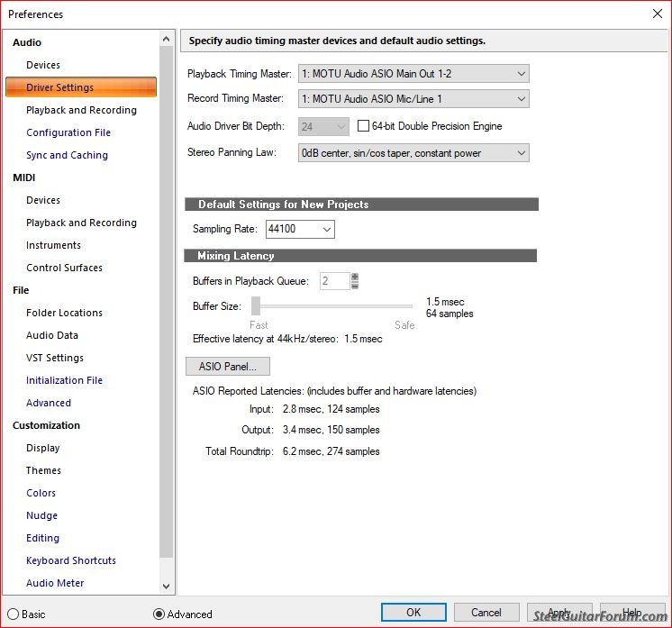The height and width of the screenshot is (628, 672).
Task: Click the Output latency '3.4 msec, 150 samples'
Action: (x=331, y=430)
